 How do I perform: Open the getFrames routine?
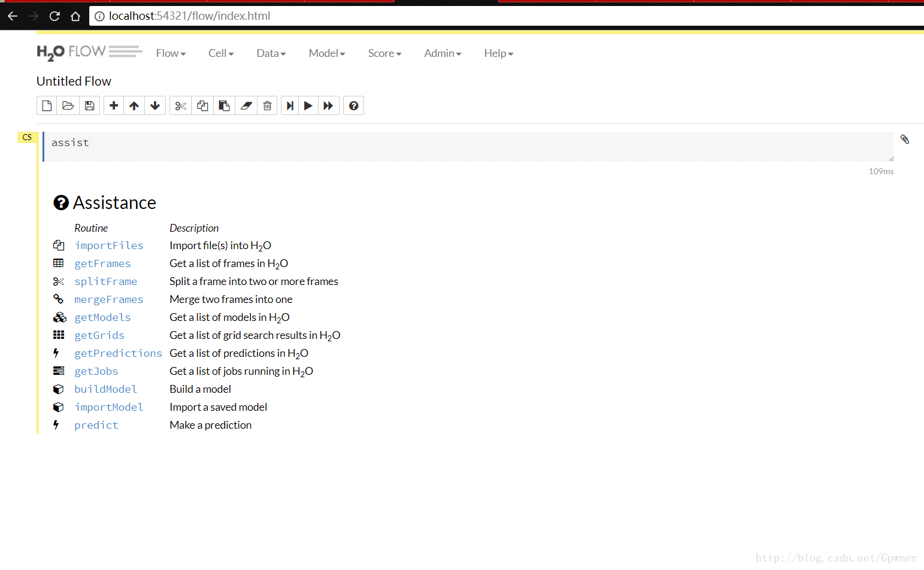102,263
